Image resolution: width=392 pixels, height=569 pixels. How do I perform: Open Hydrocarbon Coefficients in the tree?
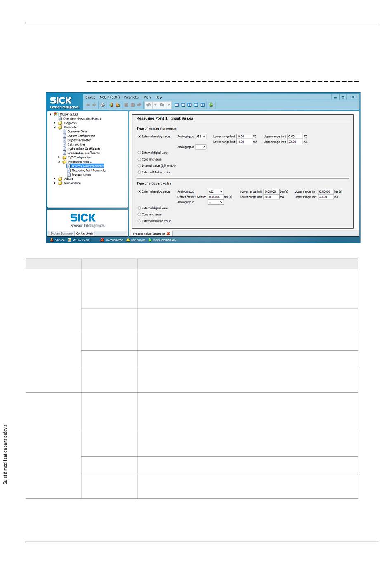pyautogui.click(x=84, y=149)
